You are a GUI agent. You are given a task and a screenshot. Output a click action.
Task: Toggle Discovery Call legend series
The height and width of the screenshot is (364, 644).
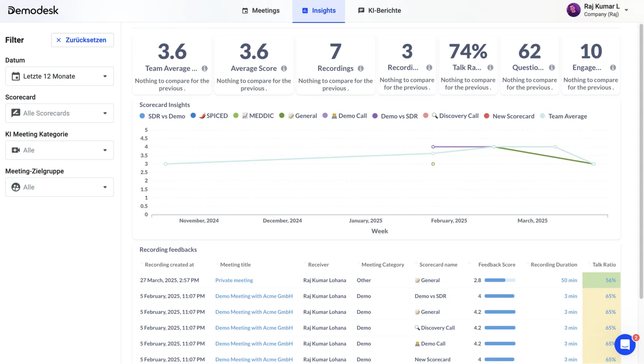click(x=451, y=116)
